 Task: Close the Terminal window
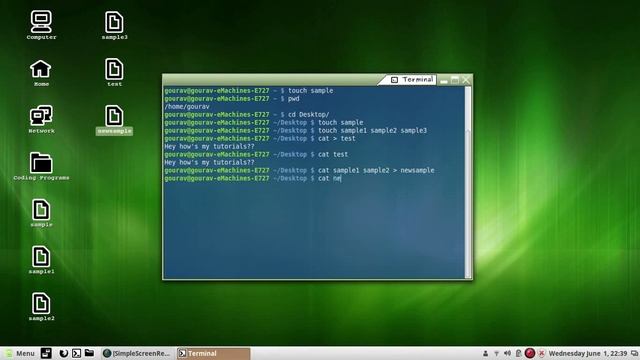pyautogui.click(x=466, y=80)
